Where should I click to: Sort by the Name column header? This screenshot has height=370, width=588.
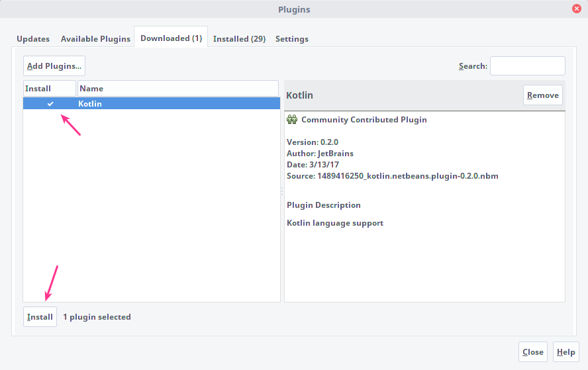pos(177,89)
